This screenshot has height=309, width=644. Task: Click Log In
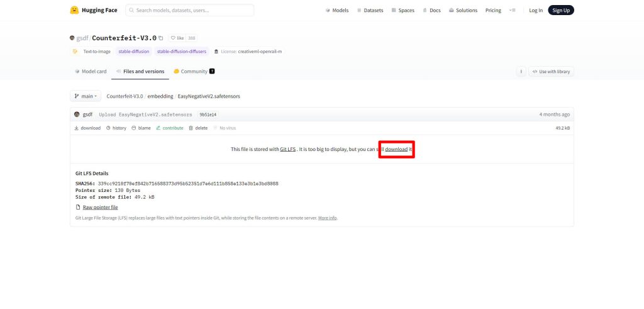(536, 10)
